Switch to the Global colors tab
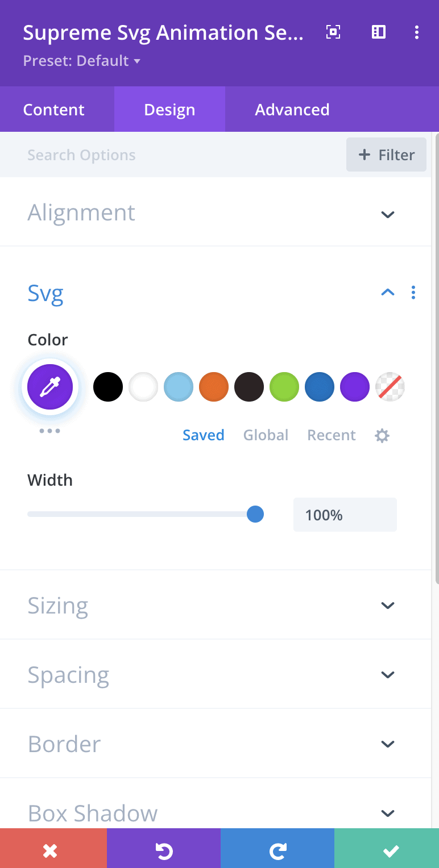The image size is (439, 868). pos(266,435)
